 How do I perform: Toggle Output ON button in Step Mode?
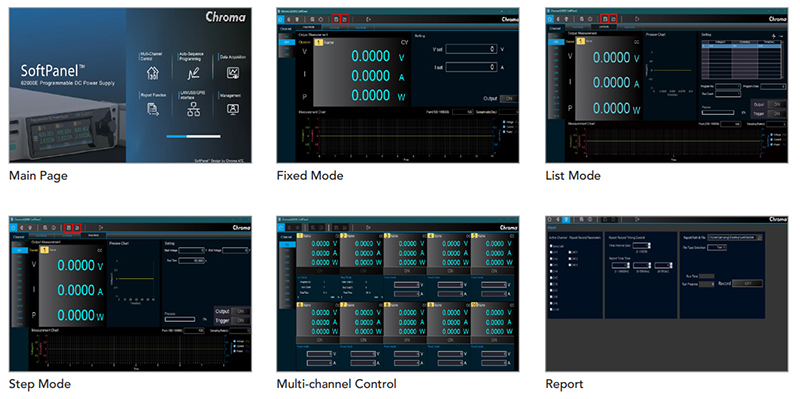pyautogui.click(x=240, y=311)
